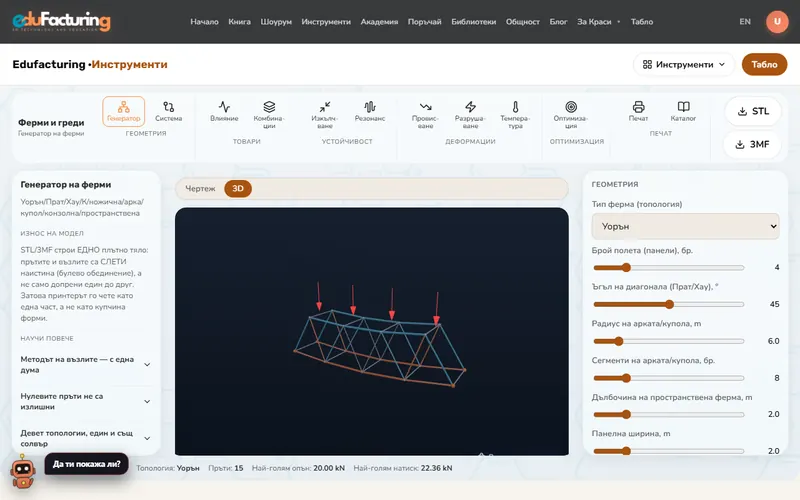Open the Влияние loads tool
Viewport: 800px width, 500px height.
point(224,111)
